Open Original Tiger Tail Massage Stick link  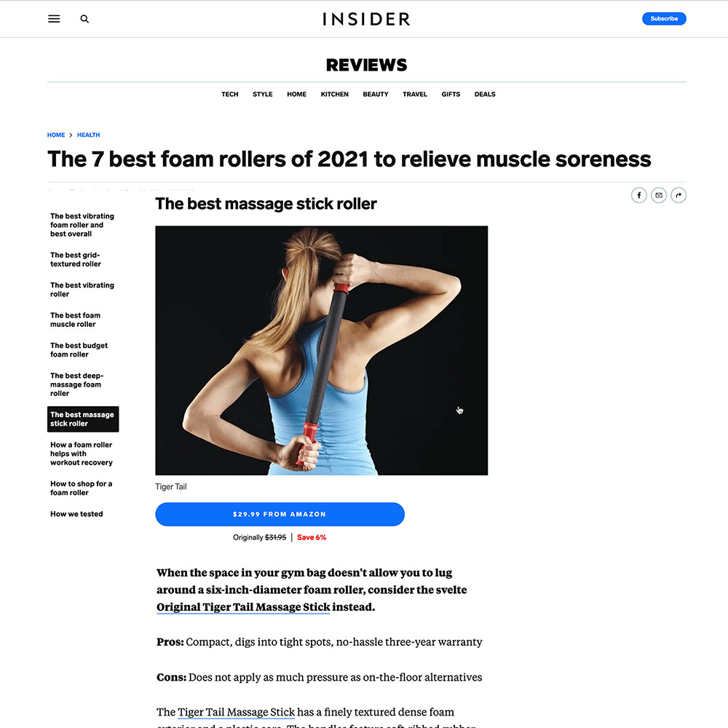(243, 607)
